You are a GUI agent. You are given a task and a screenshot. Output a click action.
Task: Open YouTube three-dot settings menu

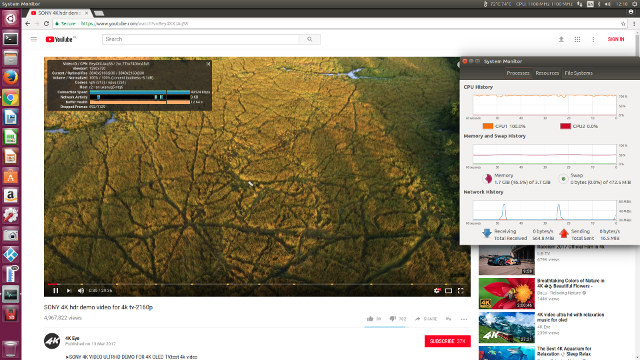pyautogui.click(x=593, y=39)
